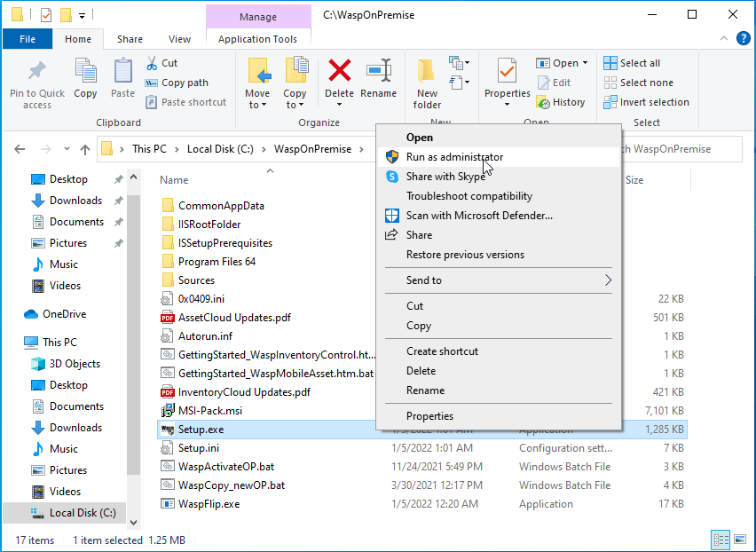Click Quick Access Toolbar new folder icon
756x552 pixels.
66,15
